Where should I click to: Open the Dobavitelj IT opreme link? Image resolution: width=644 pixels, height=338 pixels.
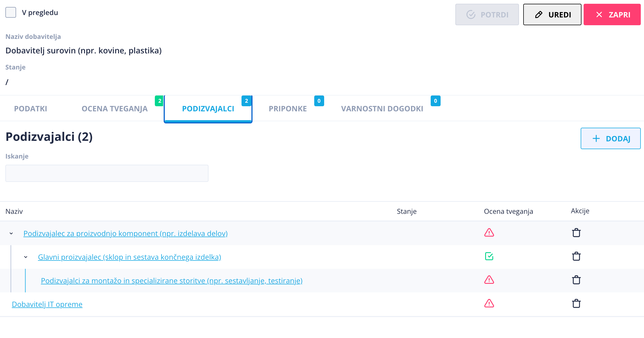(x=47, y=304)
